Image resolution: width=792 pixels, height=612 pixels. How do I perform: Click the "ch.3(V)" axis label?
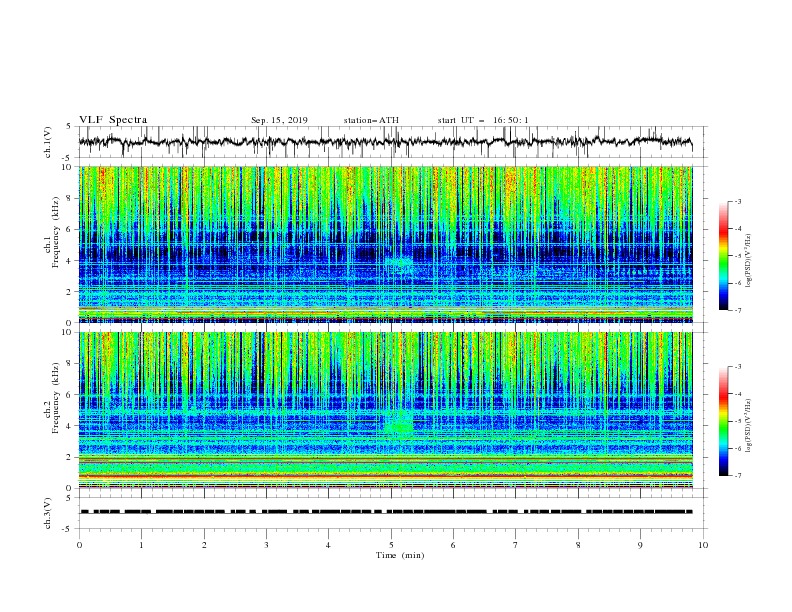(48, 513)
